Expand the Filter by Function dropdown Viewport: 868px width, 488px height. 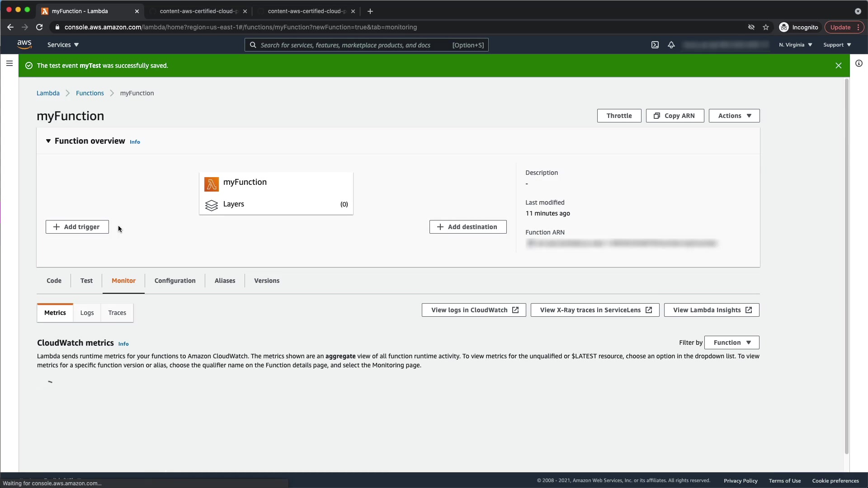731,343
